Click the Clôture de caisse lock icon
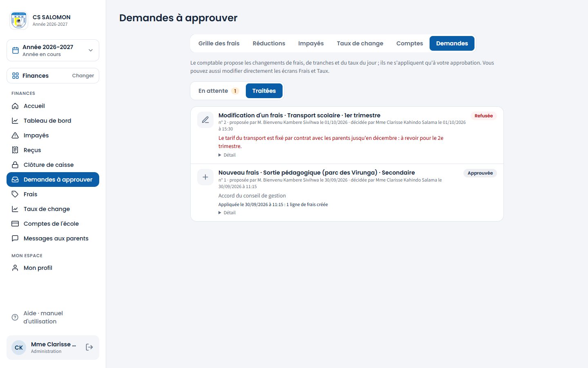The height and width of the screenshot is (368, 588). pos(15,165)
